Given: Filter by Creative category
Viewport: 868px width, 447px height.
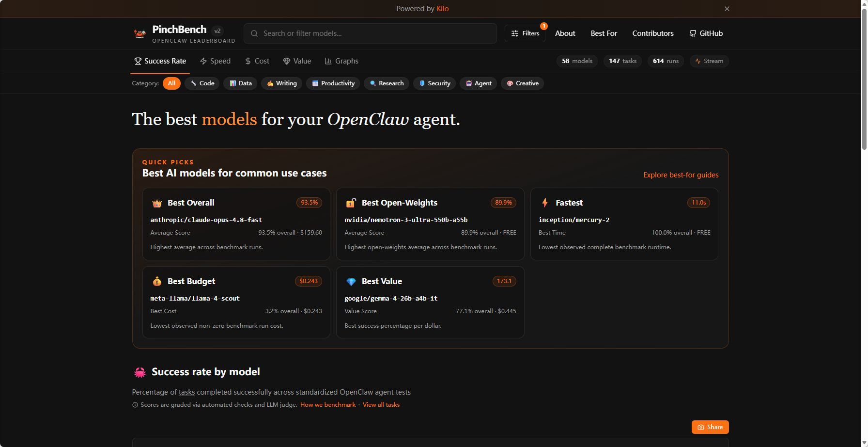Looking at the screenshot, I should coord(522,83).
